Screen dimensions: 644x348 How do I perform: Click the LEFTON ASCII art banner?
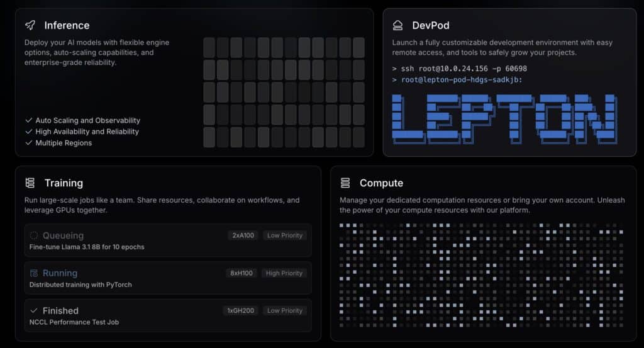[503, 117]
